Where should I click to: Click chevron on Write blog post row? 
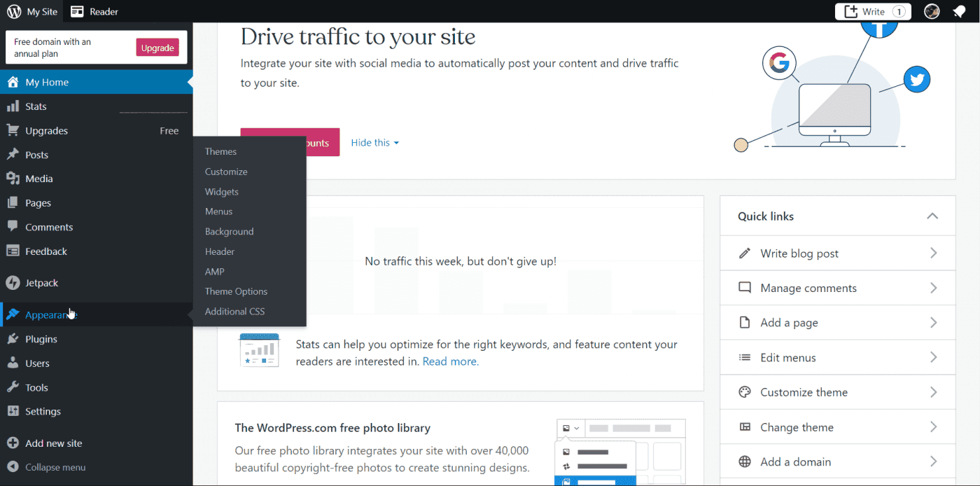(933, 254)
